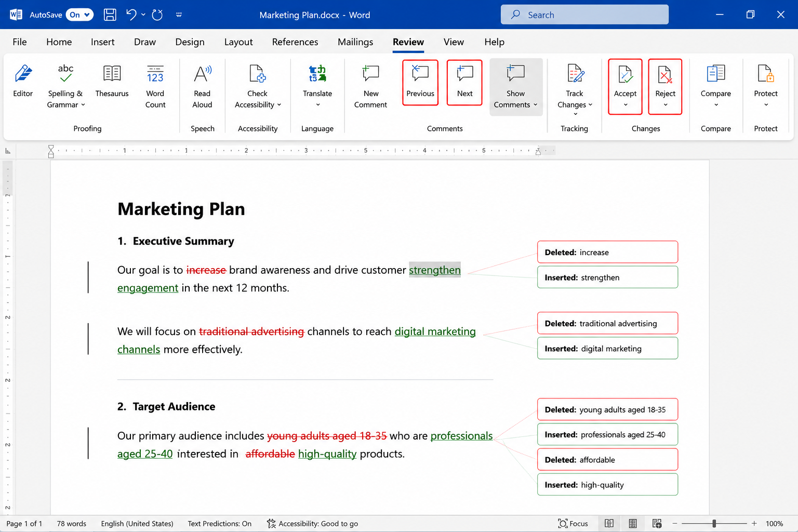Open Accessibility: Good to go status
This screenshot has height=532, width=798.
[313, 524]
